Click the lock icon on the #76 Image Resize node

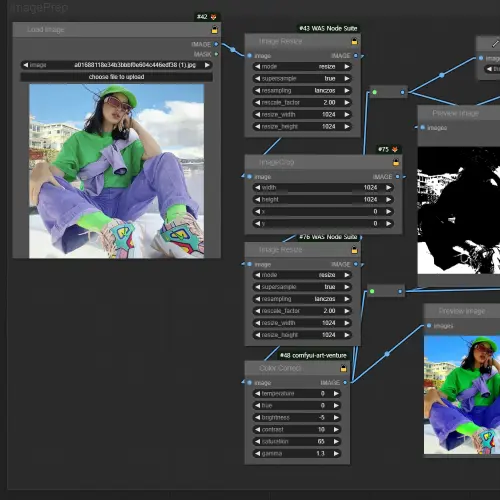[354, 250]
